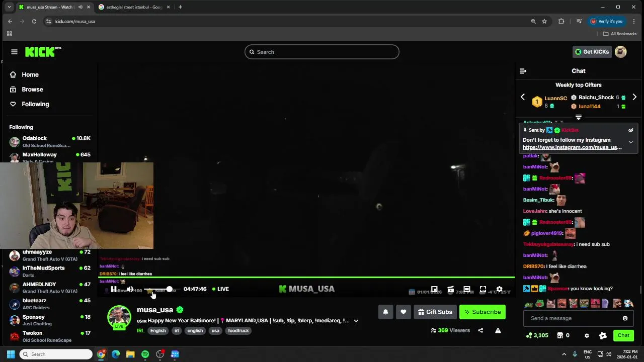Open Chrome extensions puzzle icon
Screen dimensions: 644x362
tap(561, 21)
